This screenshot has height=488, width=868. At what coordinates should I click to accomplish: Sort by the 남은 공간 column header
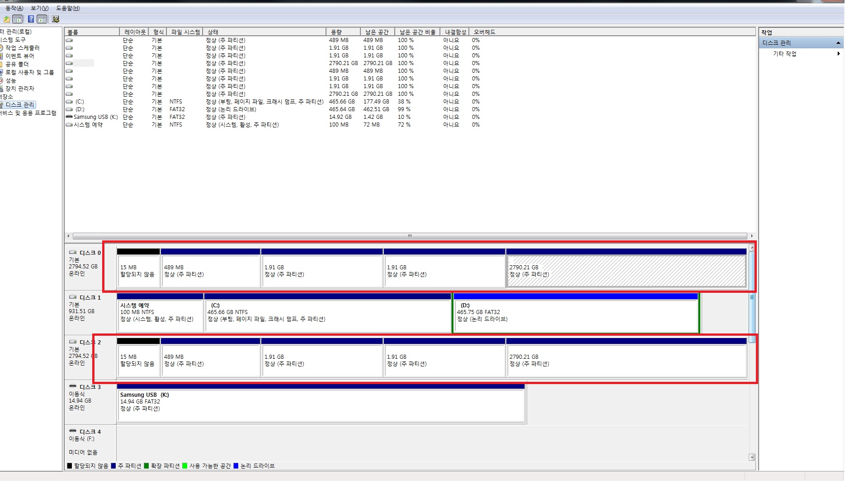[377, 32]
